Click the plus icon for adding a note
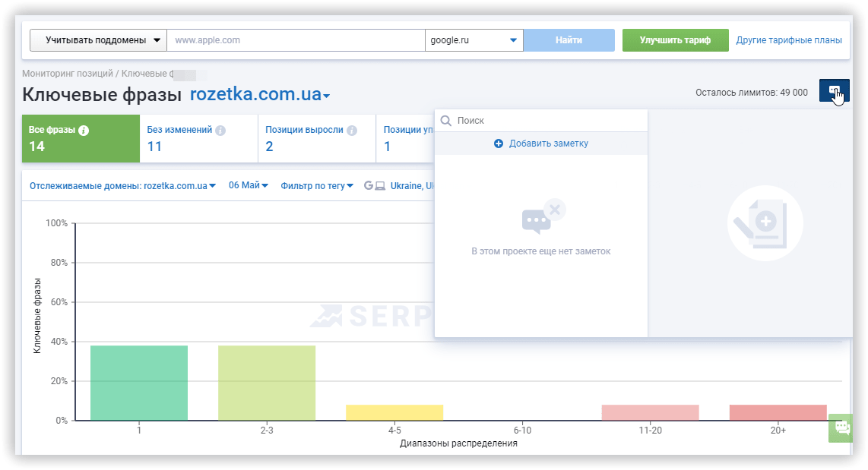The height and width of the screenshot is (470, 868). click(x=498, y=144)
